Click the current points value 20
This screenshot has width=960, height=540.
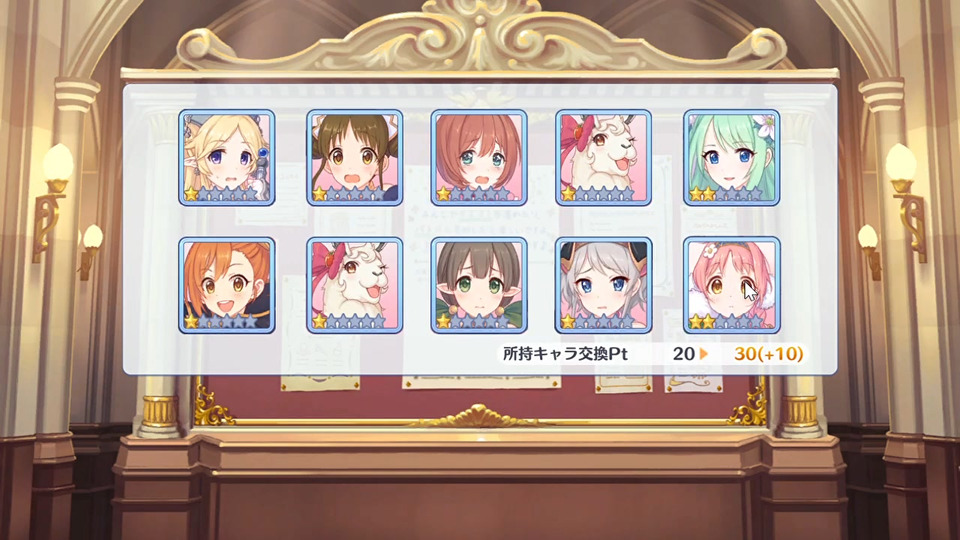(683, 353)
